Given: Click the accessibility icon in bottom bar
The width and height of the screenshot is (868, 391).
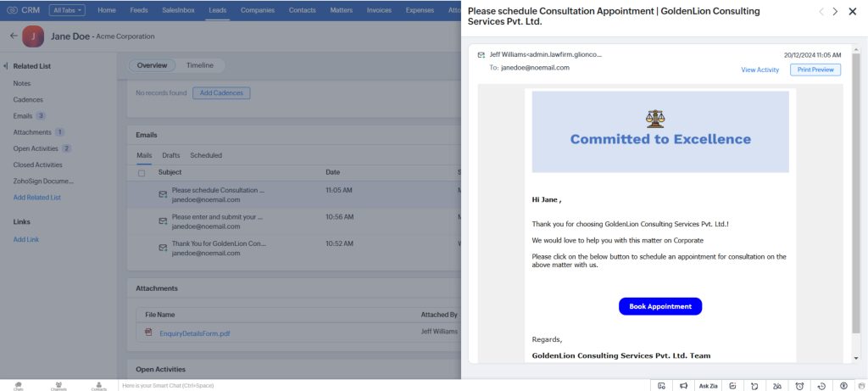Looking at the screenshot, I should pos(843,386).
